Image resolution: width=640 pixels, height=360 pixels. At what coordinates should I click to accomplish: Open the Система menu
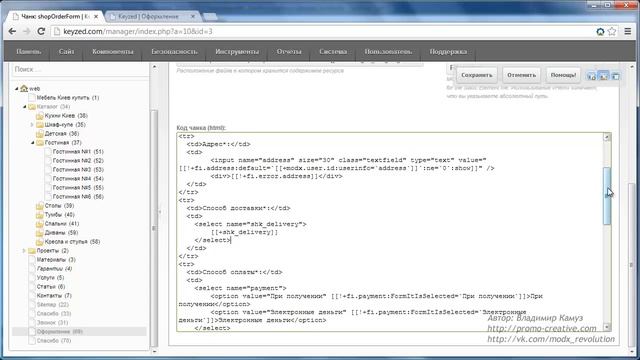click(x=333, y=52)
